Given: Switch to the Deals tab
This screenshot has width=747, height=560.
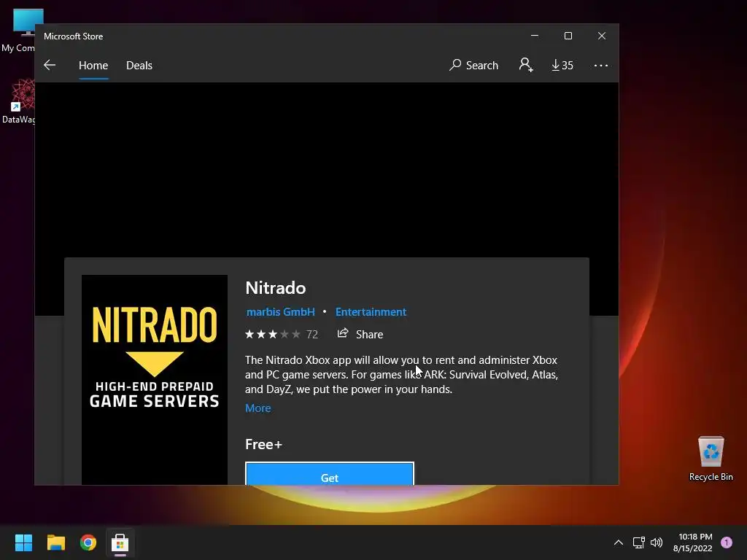Looking at the screenshot, I should pyautogui.click(x=139, y=65).
